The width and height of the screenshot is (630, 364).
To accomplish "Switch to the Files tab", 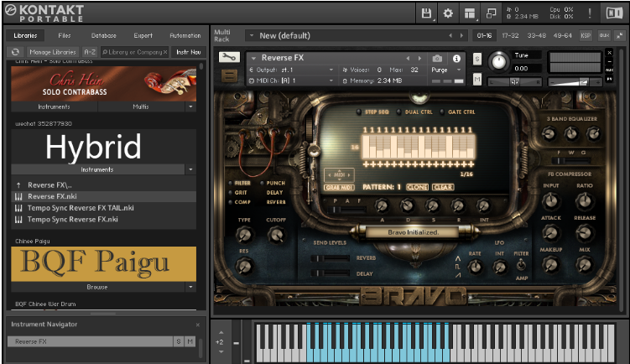I will [x=65, y=35].
